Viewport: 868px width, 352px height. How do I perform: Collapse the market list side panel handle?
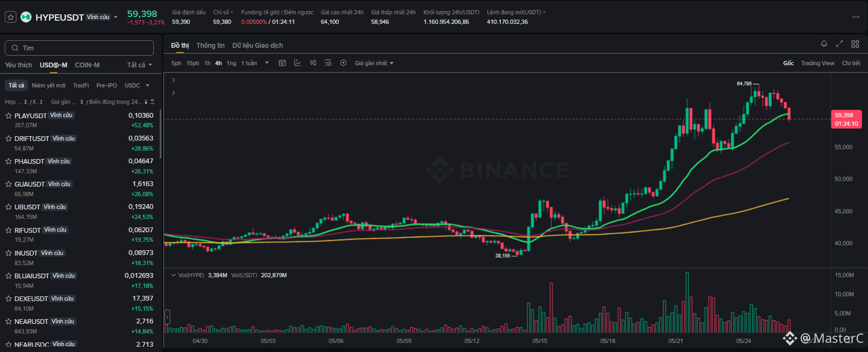pyautogui.click(x=168, y=318)
